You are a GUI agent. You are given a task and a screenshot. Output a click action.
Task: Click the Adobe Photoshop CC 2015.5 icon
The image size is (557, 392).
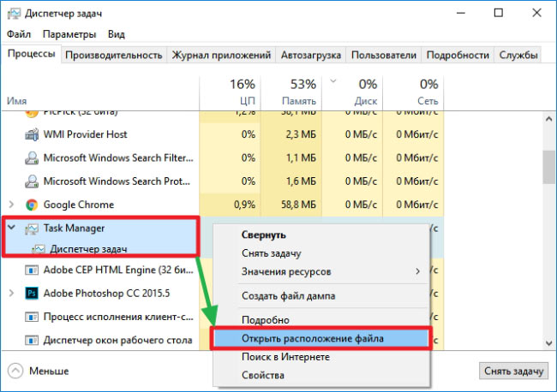click(31, 294)
